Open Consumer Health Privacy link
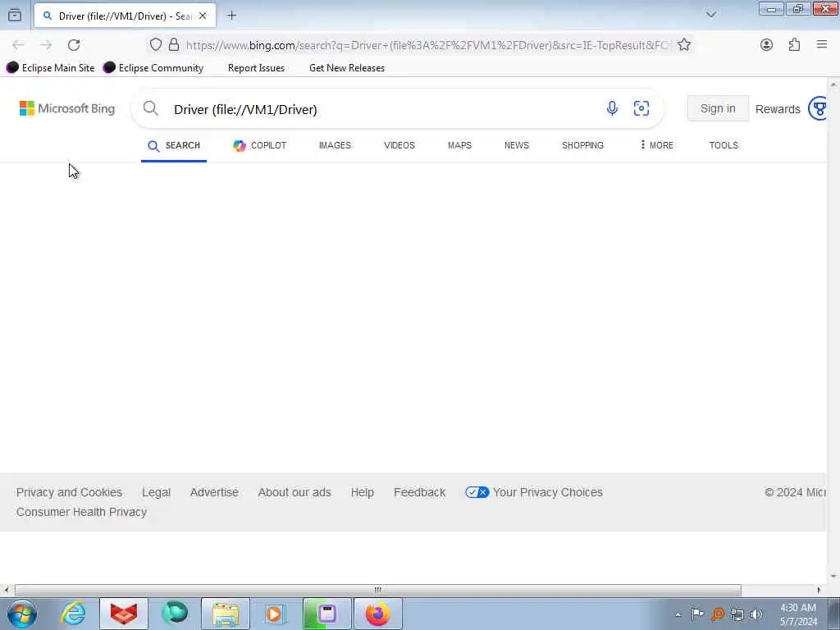This screenshot has height=630, width=840. [81, 512]
